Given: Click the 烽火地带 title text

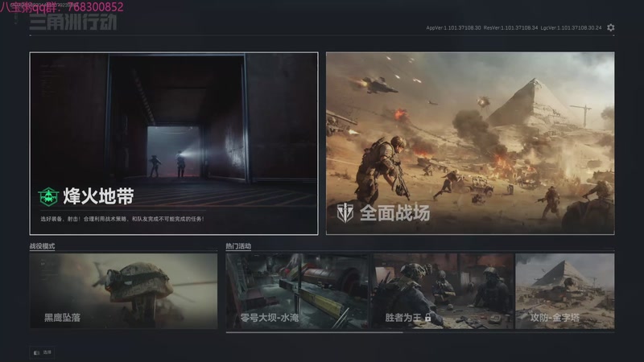Looking at the screenshot, I should tap(98, 196).
